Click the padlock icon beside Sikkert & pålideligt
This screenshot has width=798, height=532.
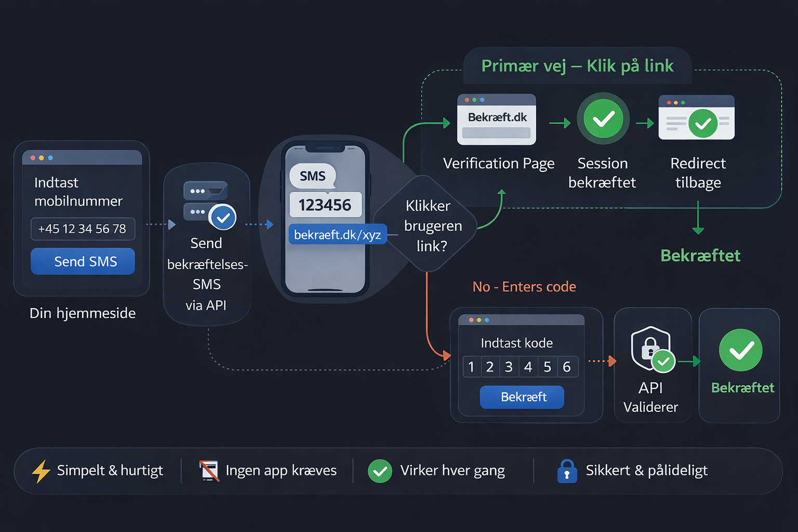coord(567,471)
